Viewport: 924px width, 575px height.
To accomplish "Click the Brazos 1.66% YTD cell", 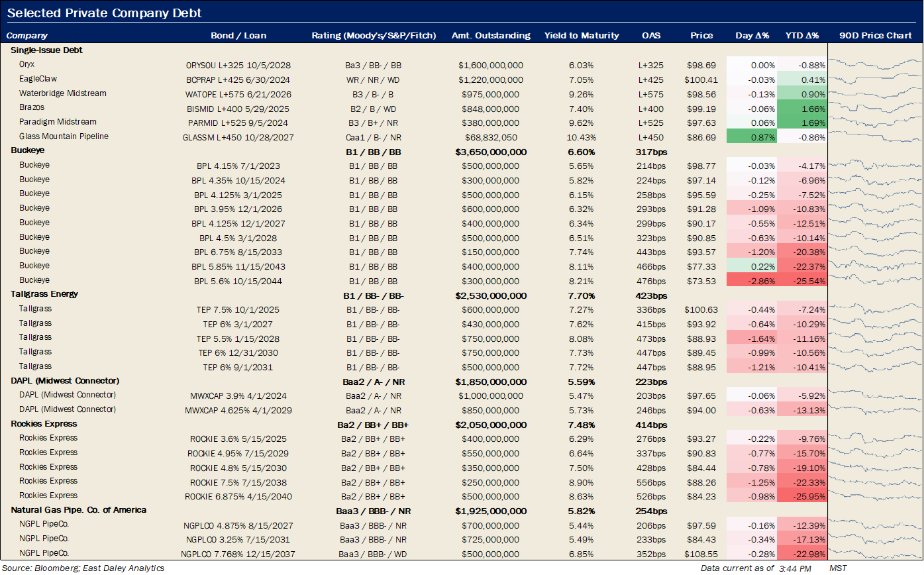I will coord(802,109).
